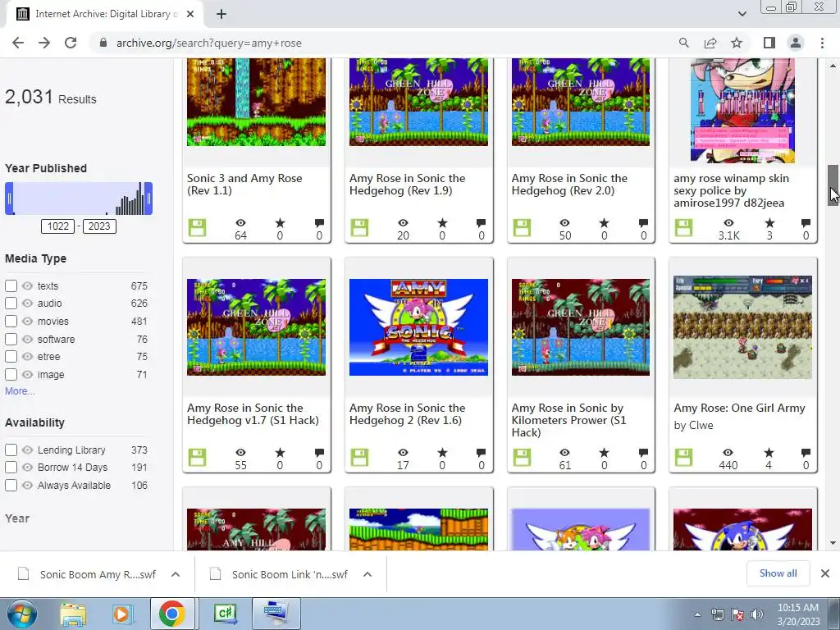Check the audio media type checkbox
Screen dimensions: 840x630
11,304
